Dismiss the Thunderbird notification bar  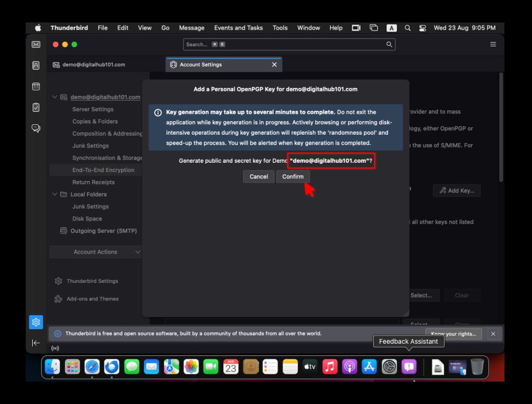pyautogui.click(x=493, y=334)
